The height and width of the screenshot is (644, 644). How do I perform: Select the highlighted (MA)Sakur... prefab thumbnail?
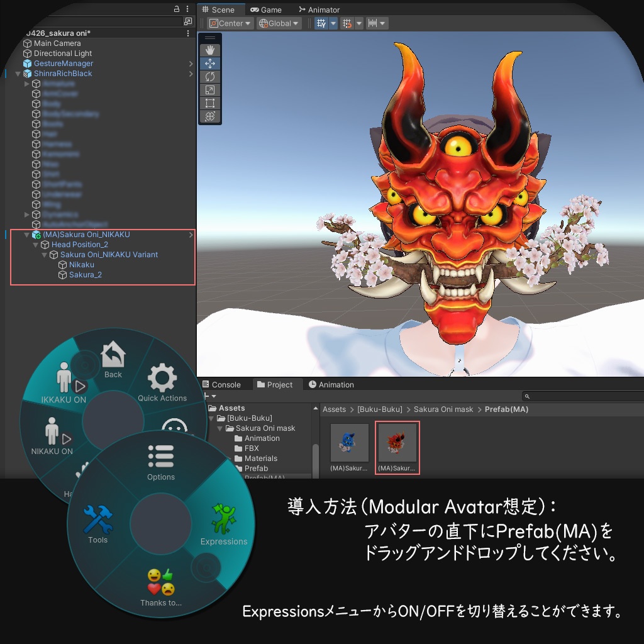tap(397, 442)
